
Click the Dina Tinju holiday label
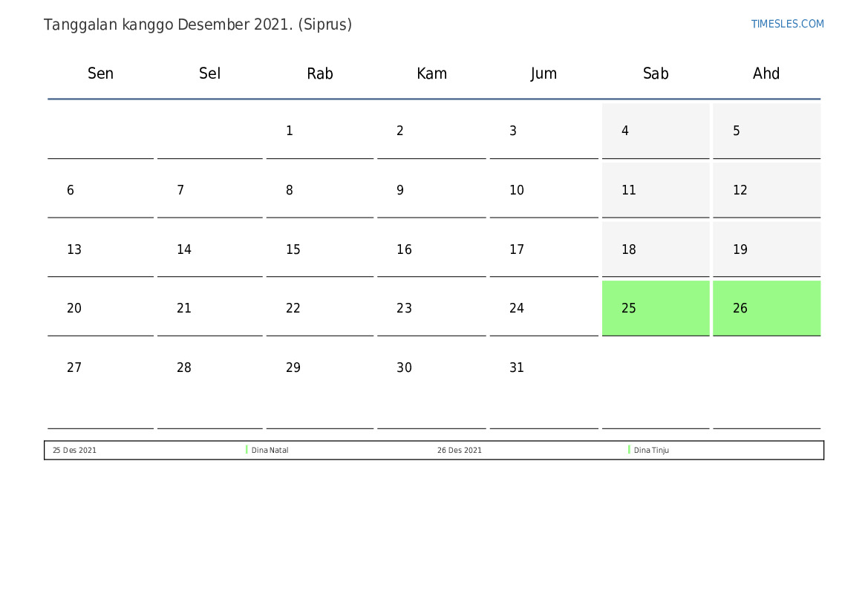click(652, 451)
